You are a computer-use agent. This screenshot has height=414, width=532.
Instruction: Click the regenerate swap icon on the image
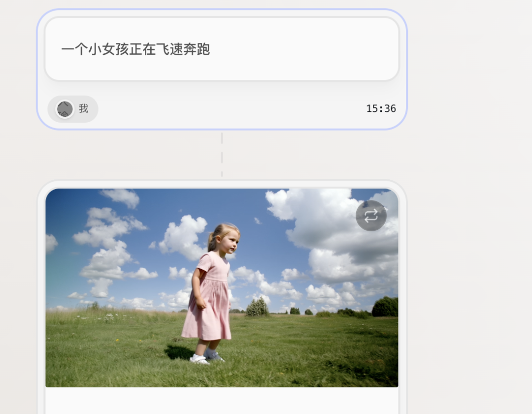pyautogui.click(x=371, y=215)
